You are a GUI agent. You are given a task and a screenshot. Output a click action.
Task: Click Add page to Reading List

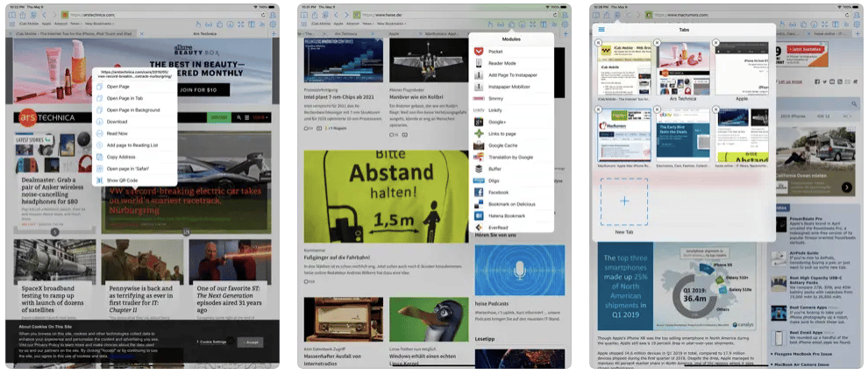136,145
